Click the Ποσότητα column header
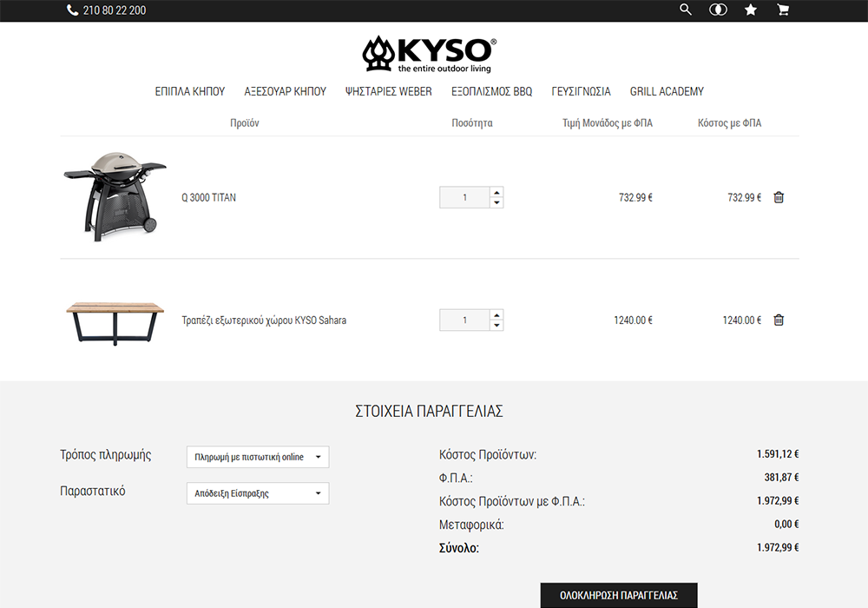This screenshot has width=868, height=608. pos(472,123)
